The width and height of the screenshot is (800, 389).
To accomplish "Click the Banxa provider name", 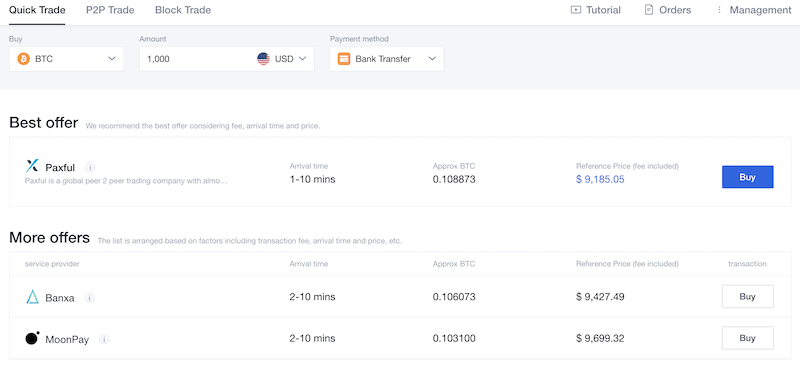I will [x=60, y=298].
